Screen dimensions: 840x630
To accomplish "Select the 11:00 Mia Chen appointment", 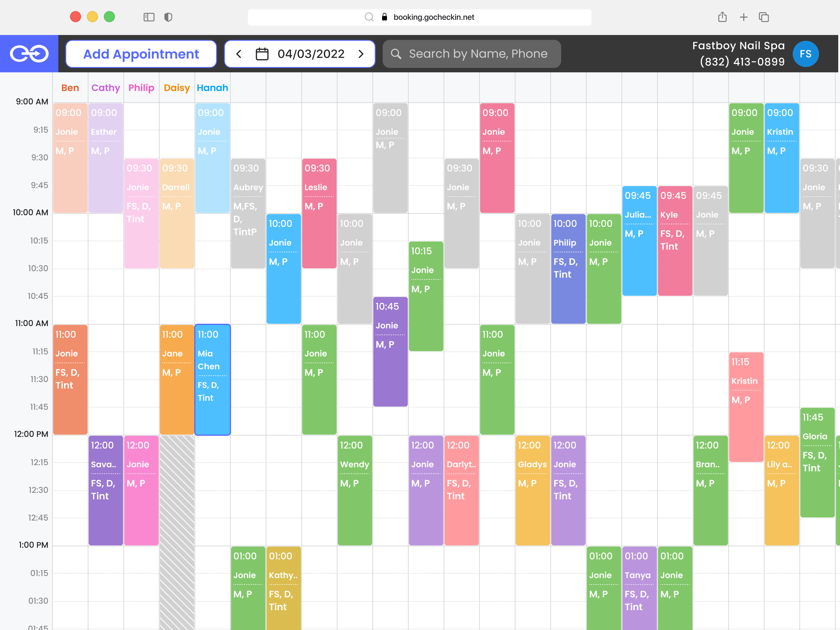I will pos(212,380).
